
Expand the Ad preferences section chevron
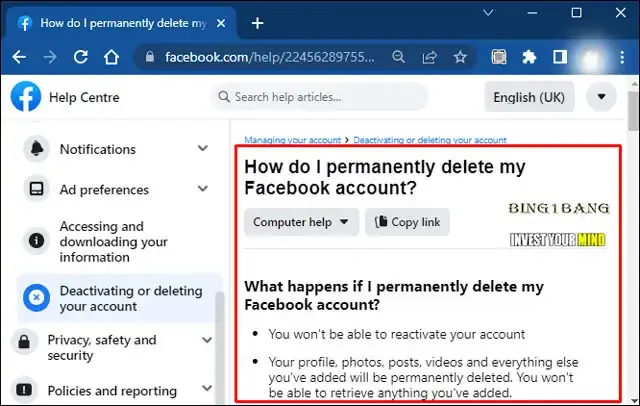pos(203,188)
